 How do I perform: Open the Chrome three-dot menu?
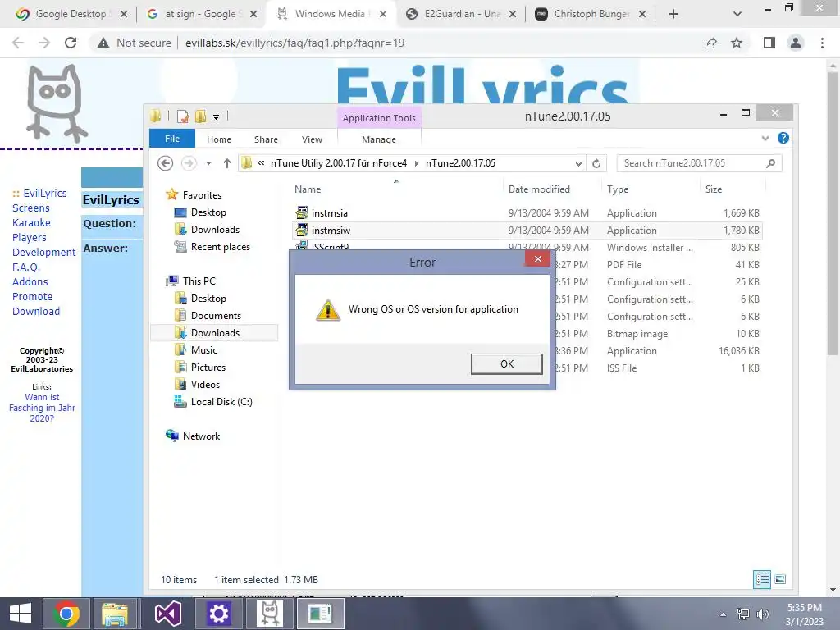pos(822,43)
